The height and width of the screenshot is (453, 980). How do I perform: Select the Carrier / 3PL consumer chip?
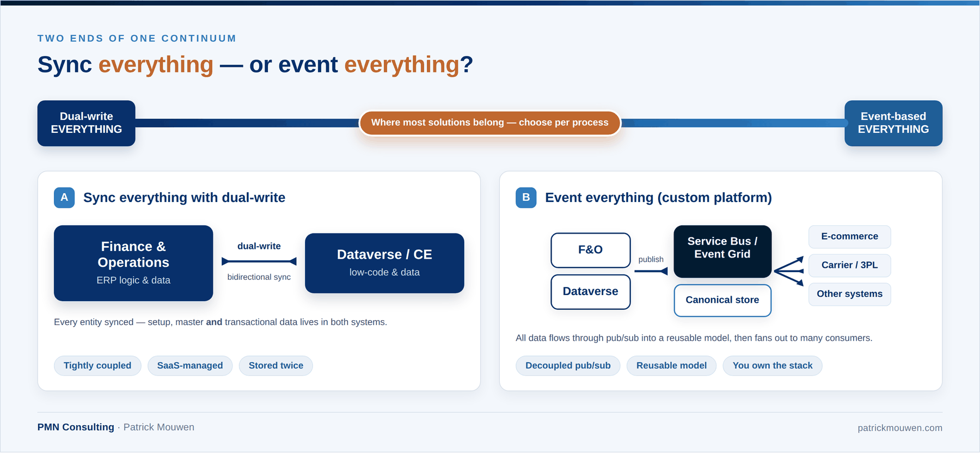849,265
